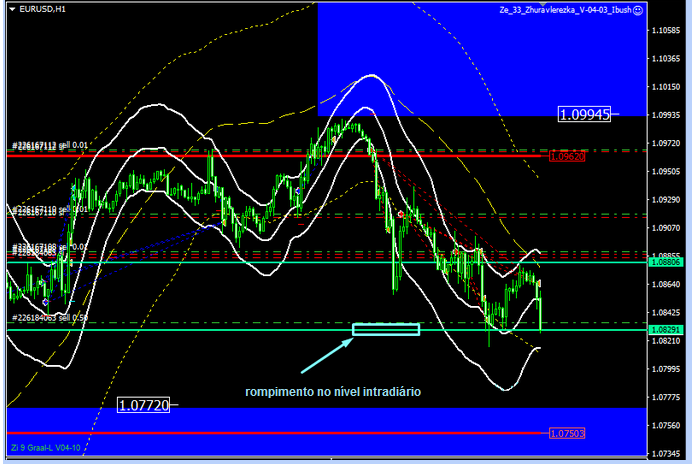The height and width of the screenshot is (464, 692).
Task: Select the 1.07720 boxed price label
Action: tap(143, 405)
